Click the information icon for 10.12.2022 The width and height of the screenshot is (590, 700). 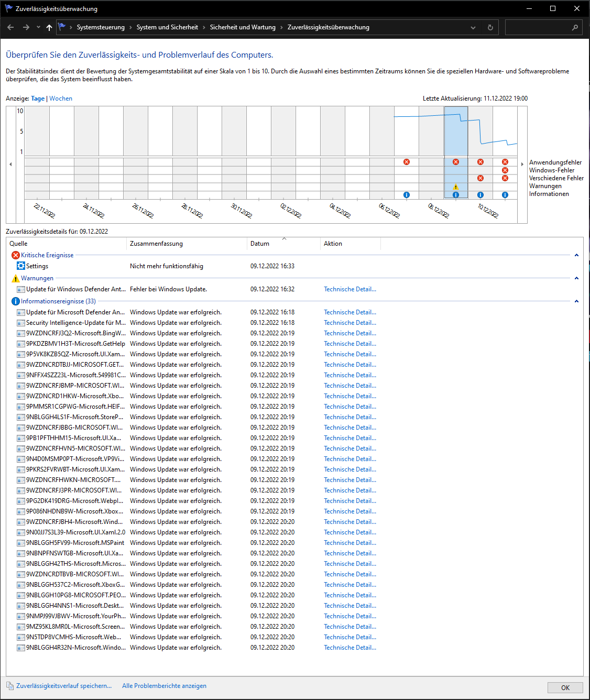480,195
